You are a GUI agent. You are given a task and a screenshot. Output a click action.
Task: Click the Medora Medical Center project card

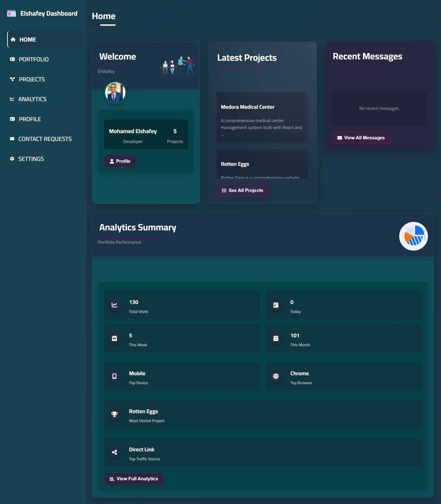coord(262,117)
